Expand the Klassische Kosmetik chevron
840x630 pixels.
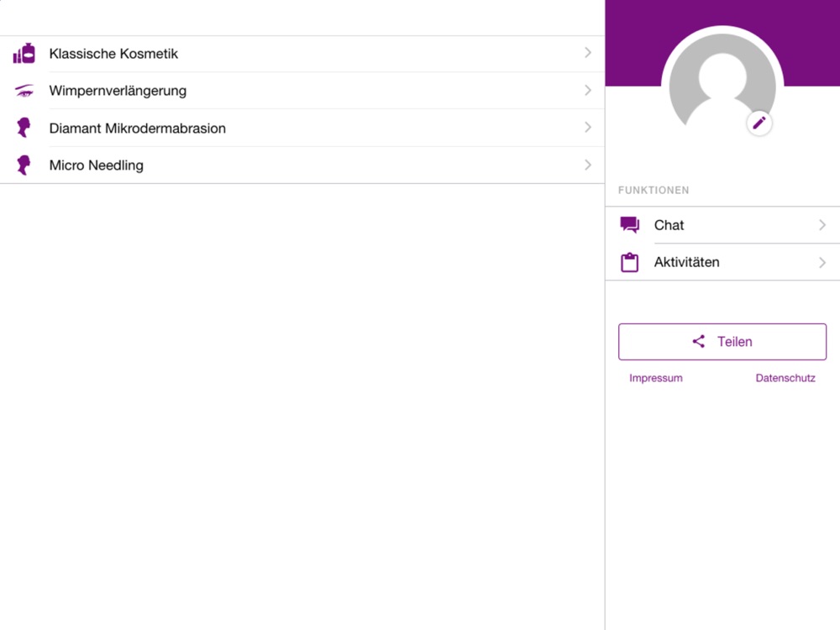pyautogui.click(x=588, y=52)
